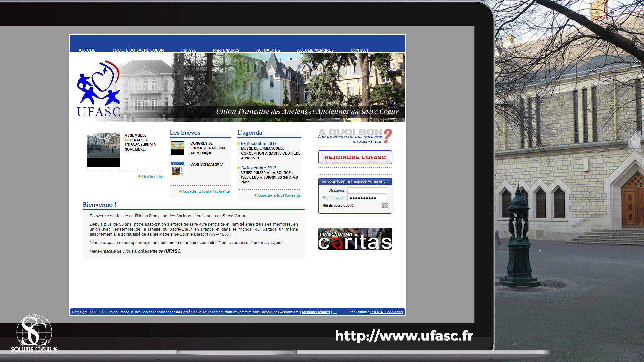Click the Mentions légales footer link
Viewport: 644px width, 362px height.
click(316, 312)
